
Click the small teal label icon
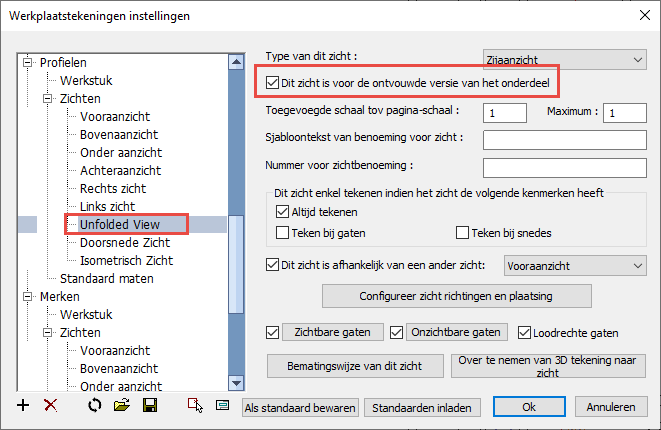223,405
